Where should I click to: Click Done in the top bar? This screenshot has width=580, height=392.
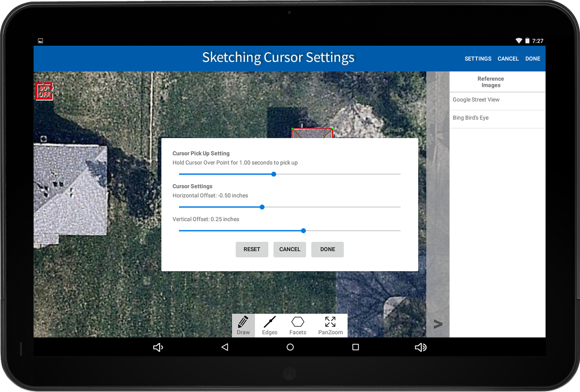[x=533, y=58]
